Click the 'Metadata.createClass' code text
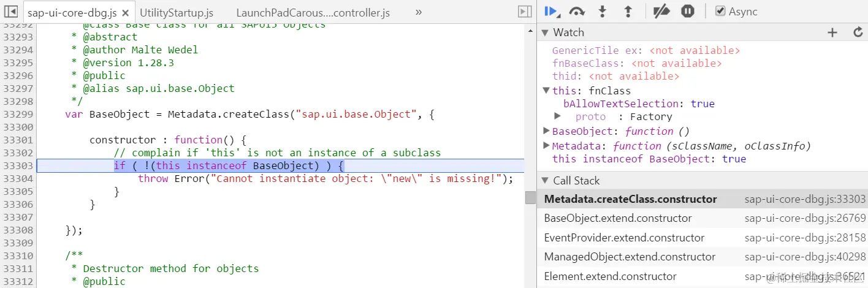The width and height of the screenshot is (868, 288). pyautogui.click(x=228, y=114)
